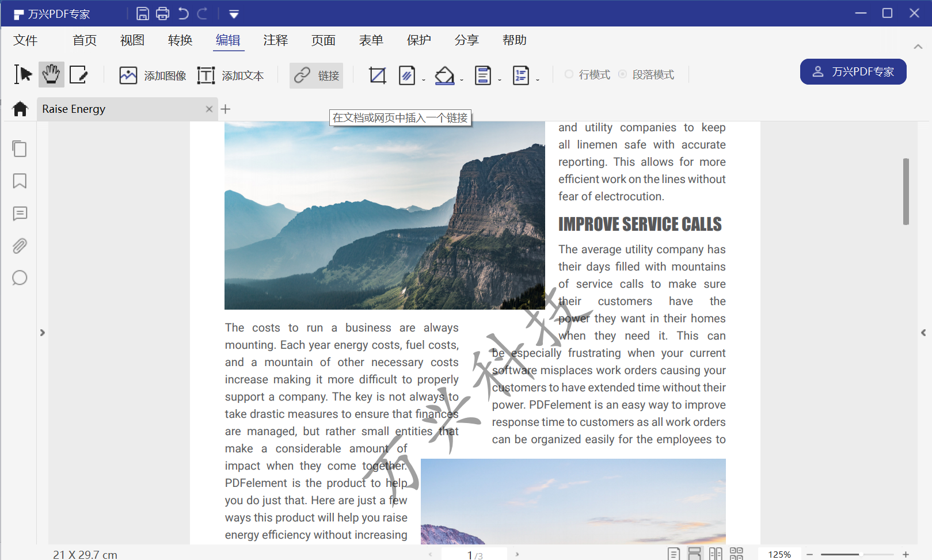Click the 添加图像 button
Viewport: 932px width, 560px height.
tap(153, 75)
